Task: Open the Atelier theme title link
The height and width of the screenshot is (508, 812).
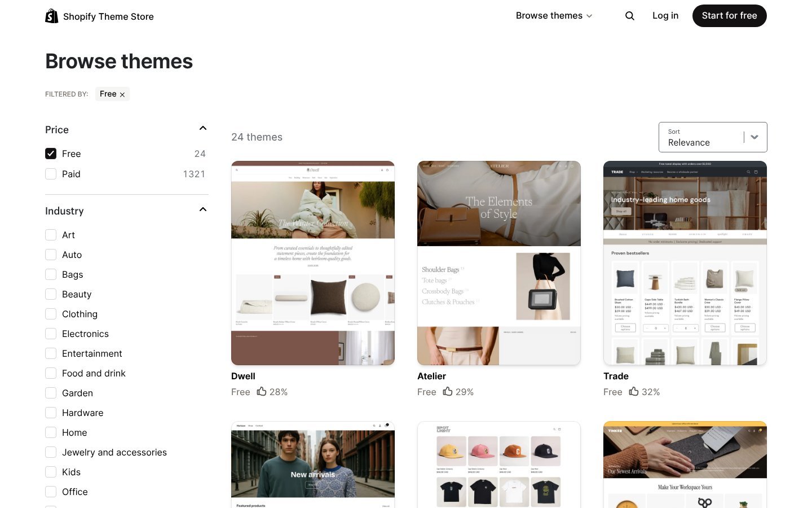Action: coord(431,376)
